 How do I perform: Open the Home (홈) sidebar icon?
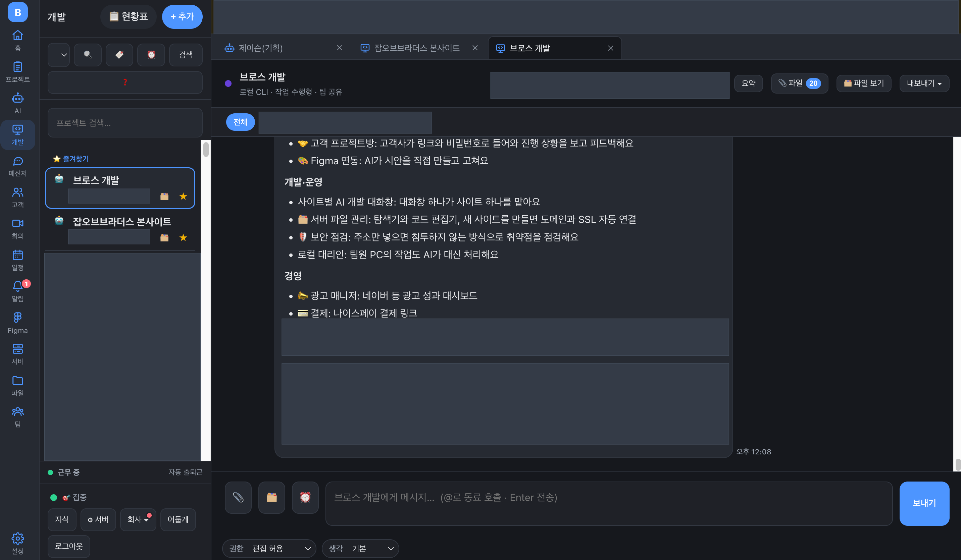point(17,40)
